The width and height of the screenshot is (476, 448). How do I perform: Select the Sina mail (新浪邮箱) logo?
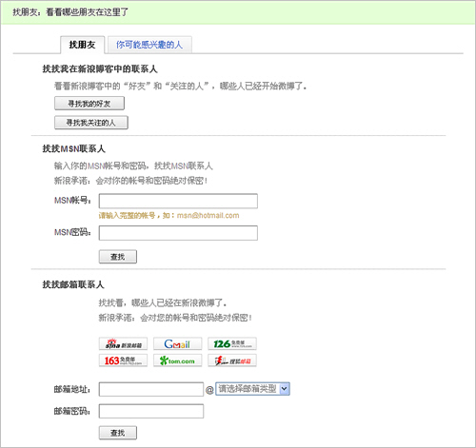(123, 343)
